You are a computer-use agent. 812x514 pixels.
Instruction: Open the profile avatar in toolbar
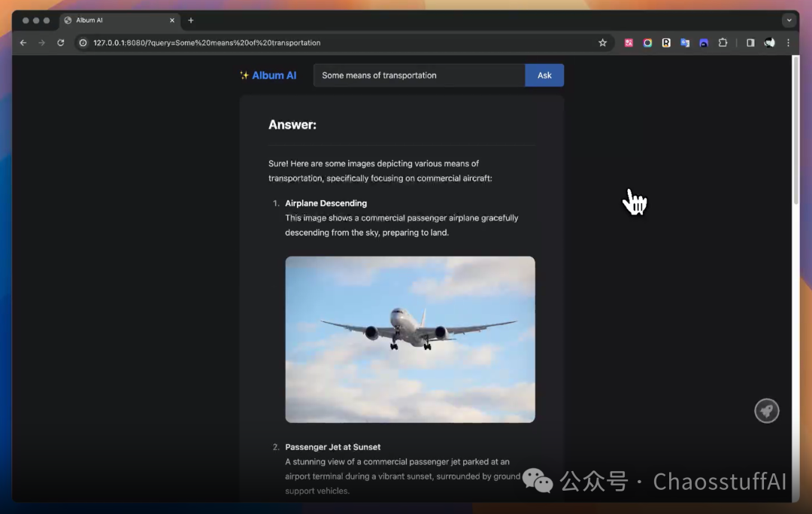[x=770, y=43]
